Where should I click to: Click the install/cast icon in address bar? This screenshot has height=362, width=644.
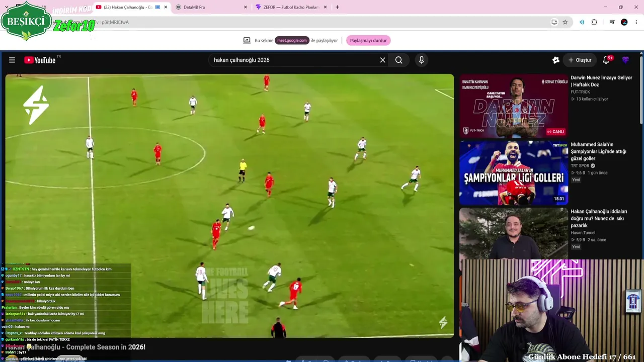(554, 22)
